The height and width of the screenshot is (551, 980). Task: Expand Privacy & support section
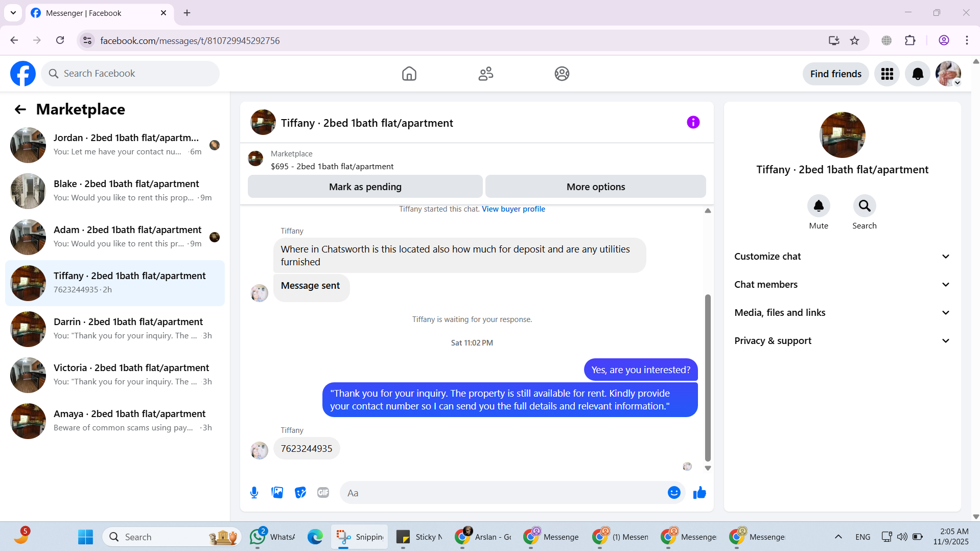coord(842,341)
